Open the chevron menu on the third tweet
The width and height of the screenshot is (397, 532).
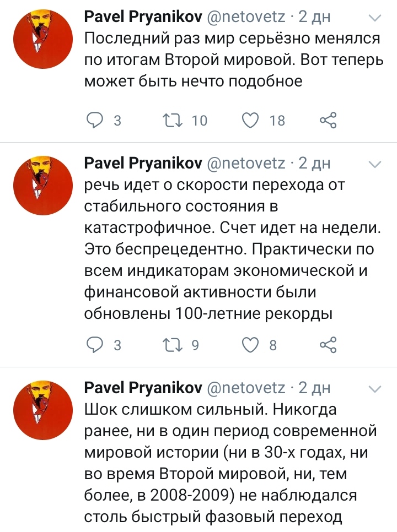point(375,389)
